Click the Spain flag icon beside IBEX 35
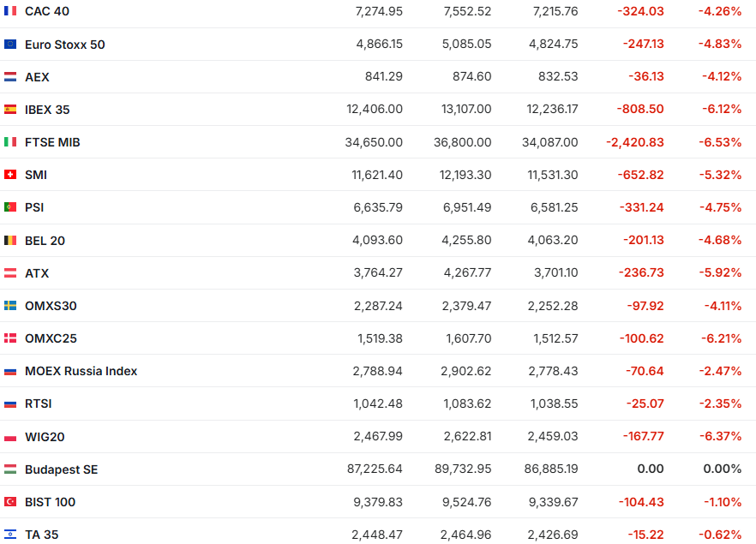Screen dimensions: 756x544 pos(10,110)
